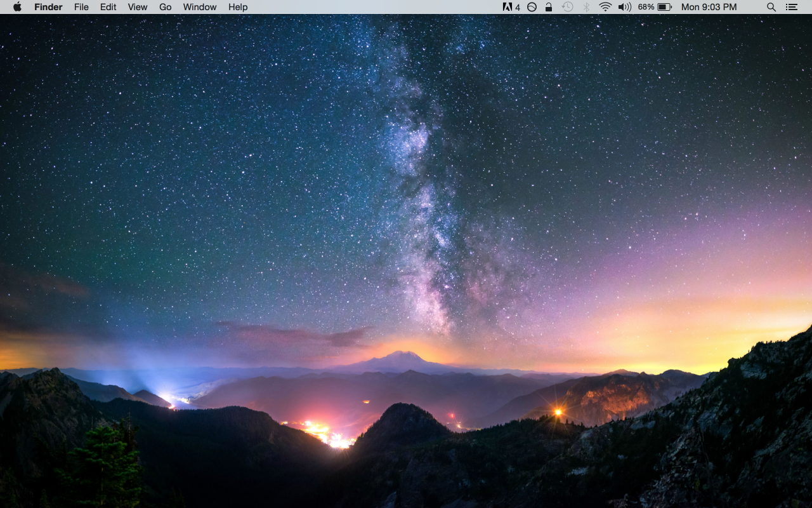Open the Edit menu

108,7
